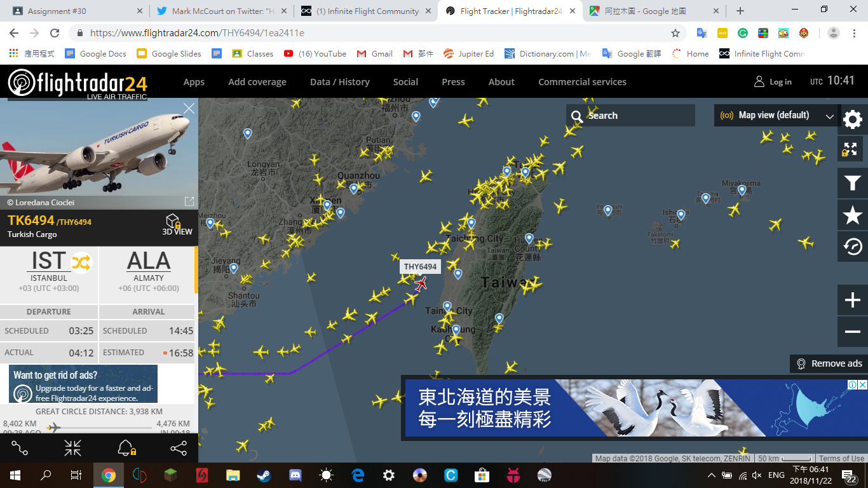Zoom in on the map
This screenshot has height=488, width=868.
(852, 300)
